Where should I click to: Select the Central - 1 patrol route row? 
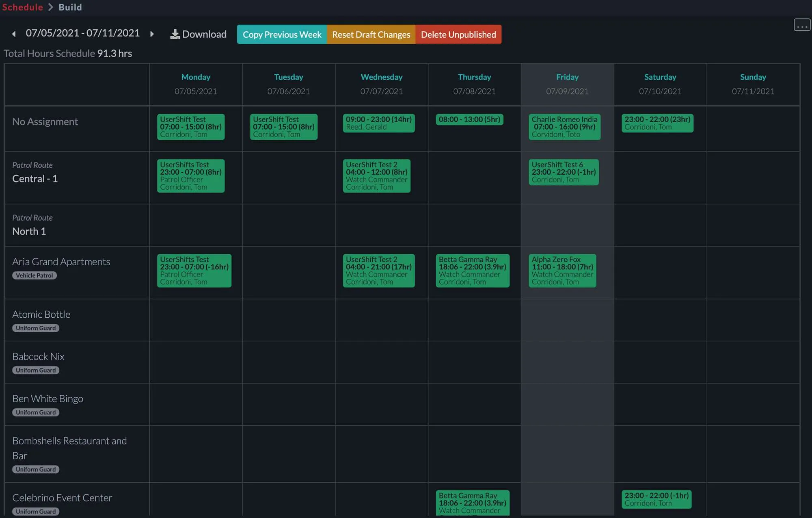[x=35, y=178]
